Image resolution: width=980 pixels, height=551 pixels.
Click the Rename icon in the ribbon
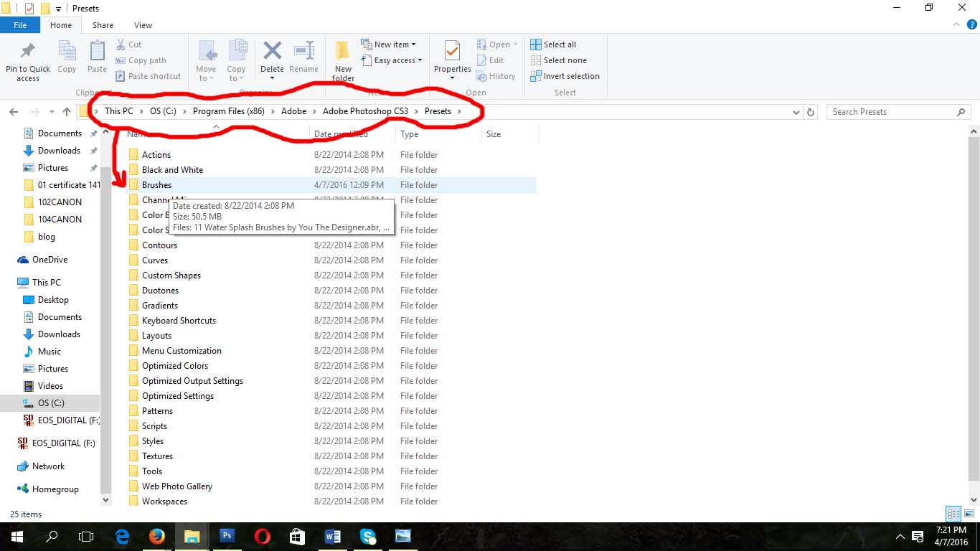[304, 50]
